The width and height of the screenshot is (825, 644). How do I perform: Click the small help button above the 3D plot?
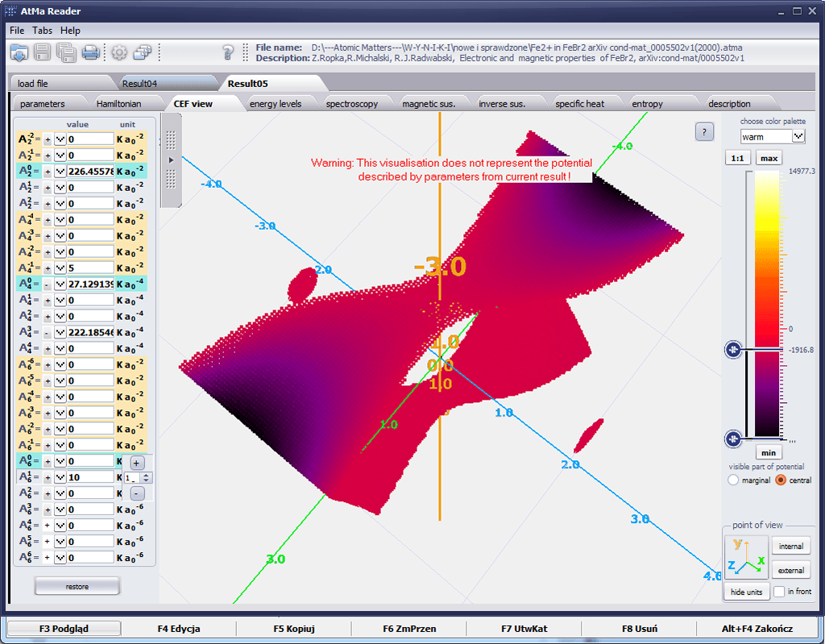pos(703,132)
